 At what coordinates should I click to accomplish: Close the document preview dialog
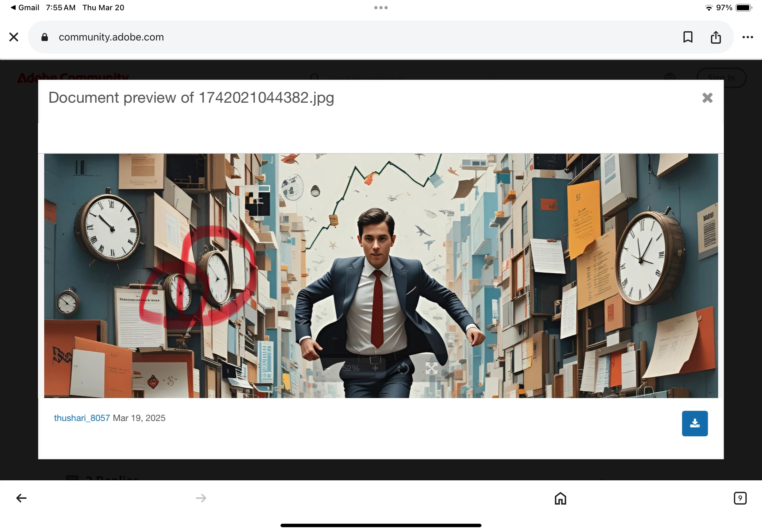tap(707, 98)
